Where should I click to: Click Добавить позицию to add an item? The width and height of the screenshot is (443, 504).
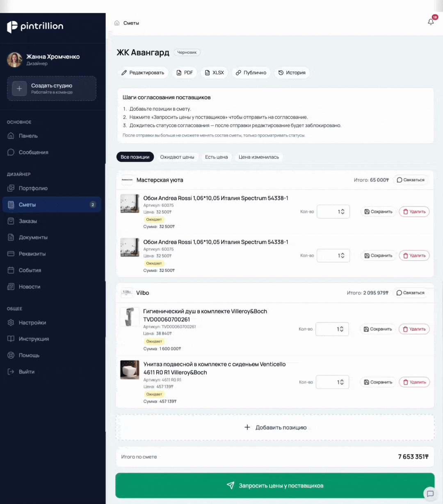(275, 427)
